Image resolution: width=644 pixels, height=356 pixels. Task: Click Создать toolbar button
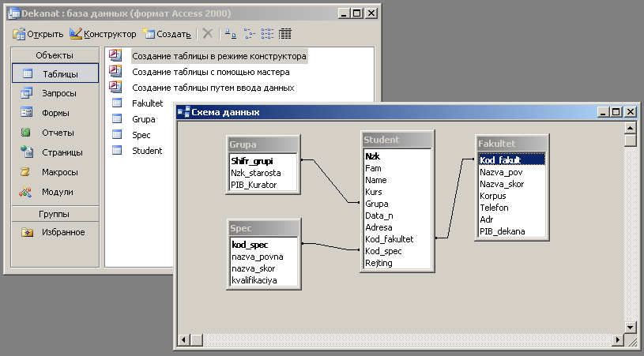pyautogui.click(x=167, y=34)
